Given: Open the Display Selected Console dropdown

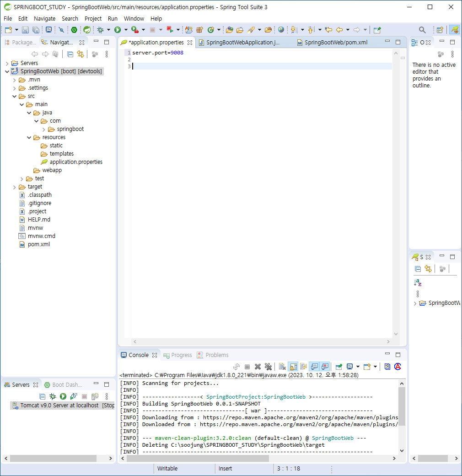Looking at the screenshot, I should (358, 367).
